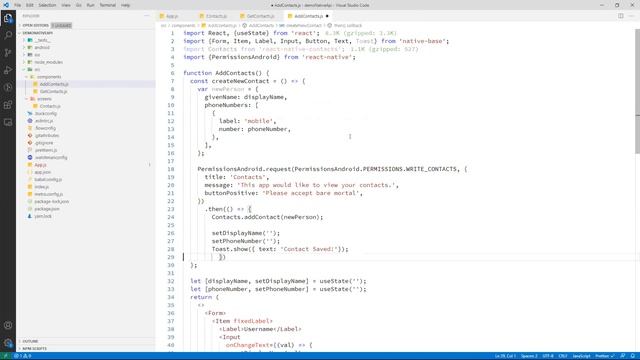640x360 pixels.
Task: Click line number 29 in the gutter
Action: [x=171, y=257]
